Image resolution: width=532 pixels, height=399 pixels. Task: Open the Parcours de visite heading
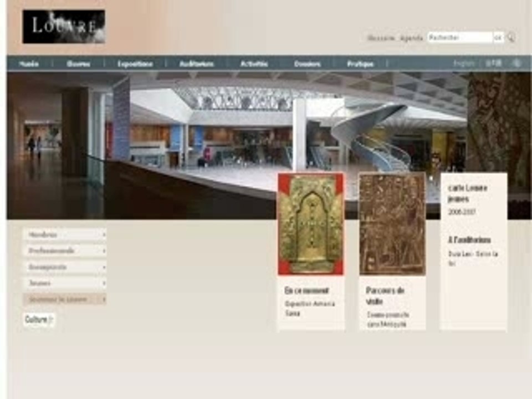(385, 295)
